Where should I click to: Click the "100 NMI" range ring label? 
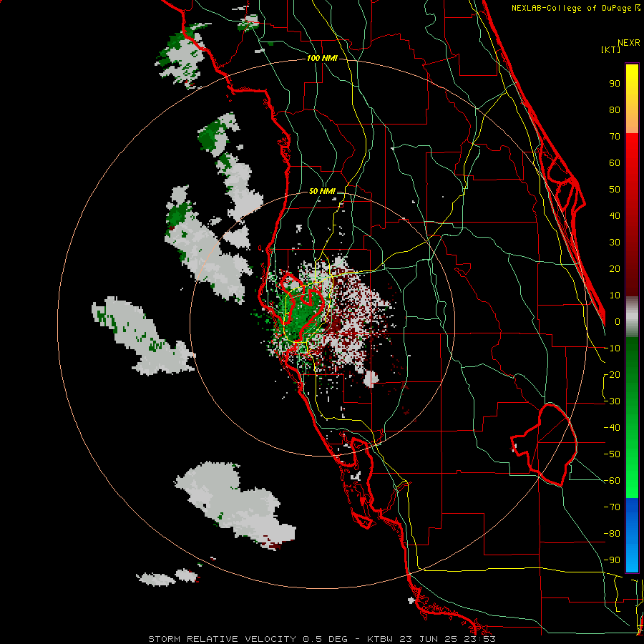point(322,59)
